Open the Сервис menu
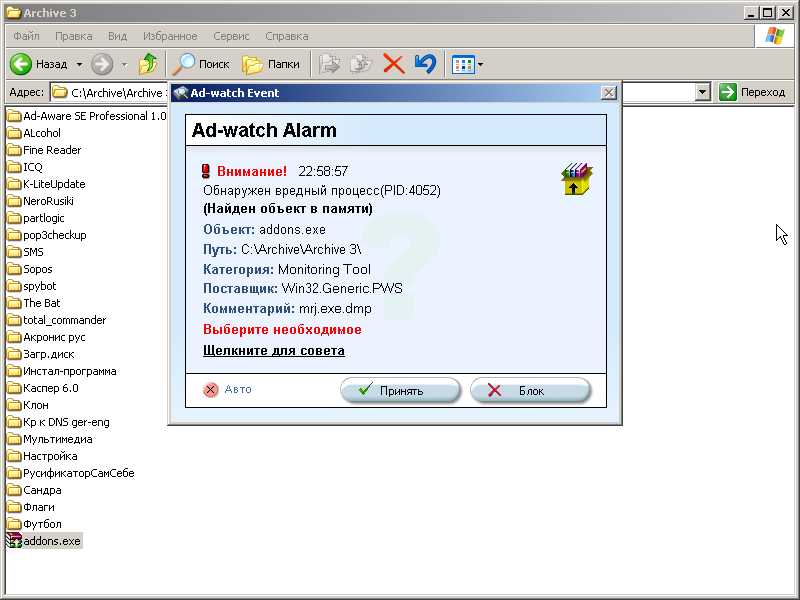Image resolution: width=800 pixels, height=600 pixels. pos(231,36)
